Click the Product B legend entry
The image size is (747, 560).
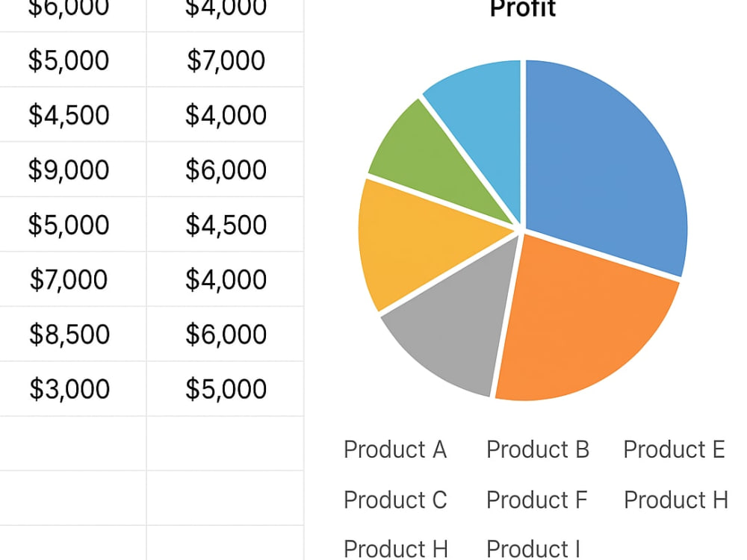[538, 449]
